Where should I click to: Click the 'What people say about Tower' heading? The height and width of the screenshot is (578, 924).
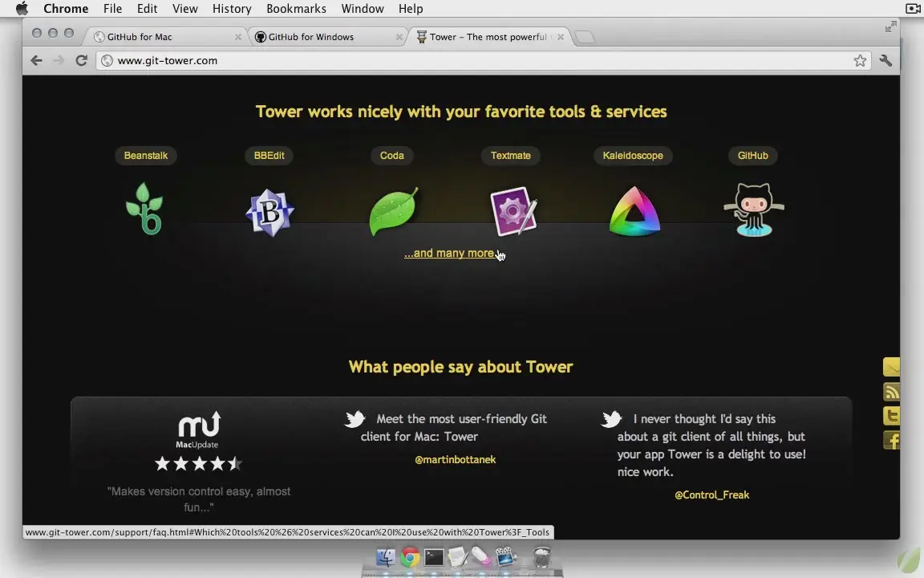[461, 367]
